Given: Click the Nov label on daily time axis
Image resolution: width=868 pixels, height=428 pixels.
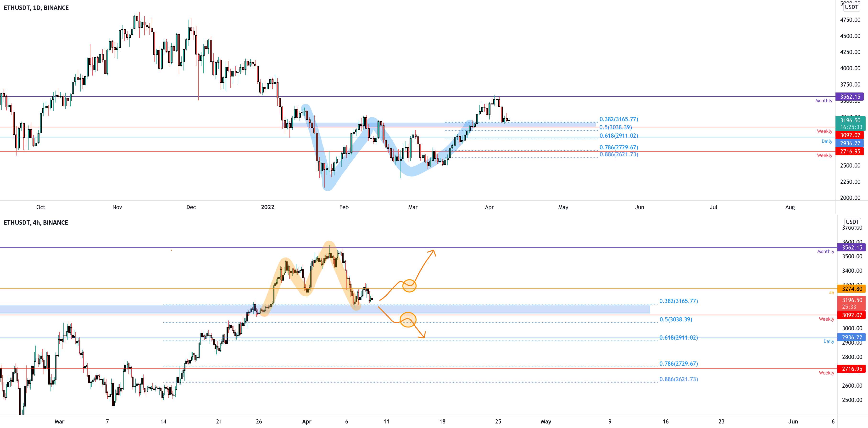Looking at the screenshot, I should pos(117,207).
